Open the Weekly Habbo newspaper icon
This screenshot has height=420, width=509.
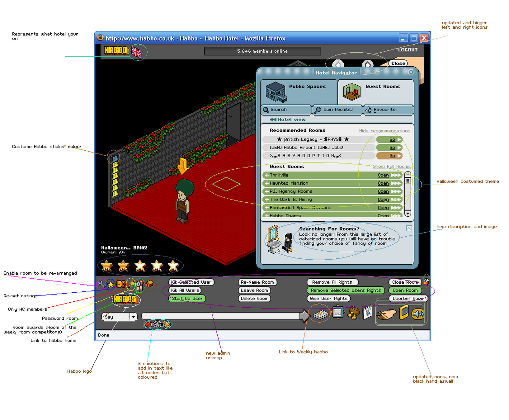(x=321, y=314)
